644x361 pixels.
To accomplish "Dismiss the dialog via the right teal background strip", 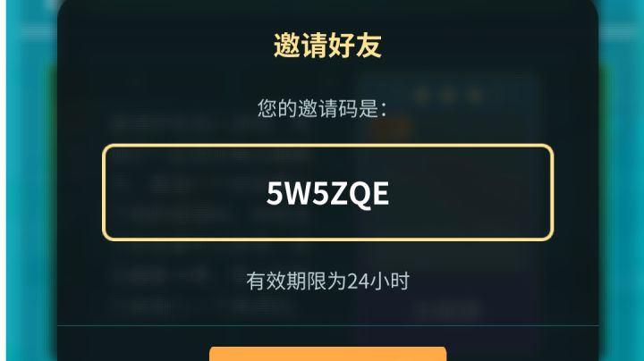I will click(x=621, y=180).
